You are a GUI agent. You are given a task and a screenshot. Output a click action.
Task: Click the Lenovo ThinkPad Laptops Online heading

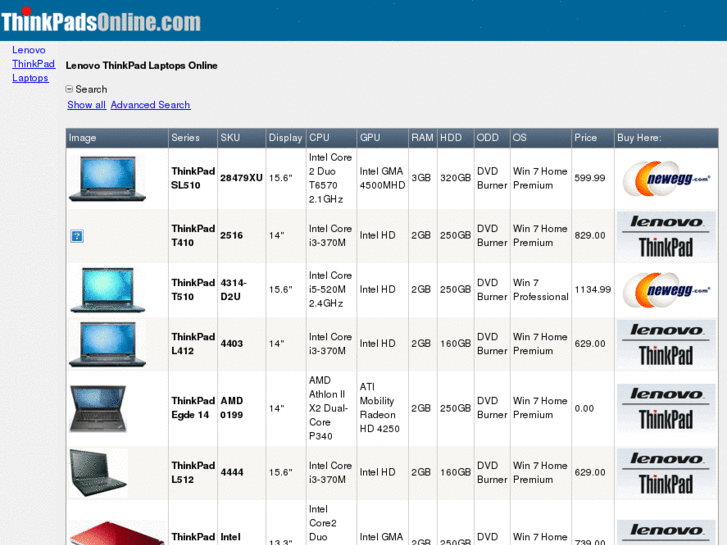pyautogui.click(x=141, y=65)
